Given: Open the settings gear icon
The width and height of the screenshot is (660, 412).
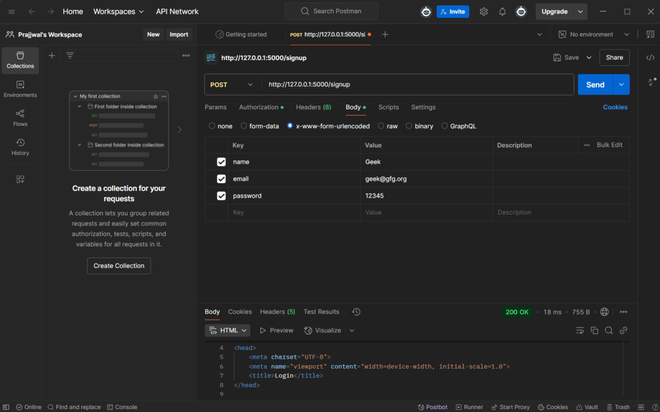Looking at the screenshot, I should pyautogui.click(x=484, y=12).
